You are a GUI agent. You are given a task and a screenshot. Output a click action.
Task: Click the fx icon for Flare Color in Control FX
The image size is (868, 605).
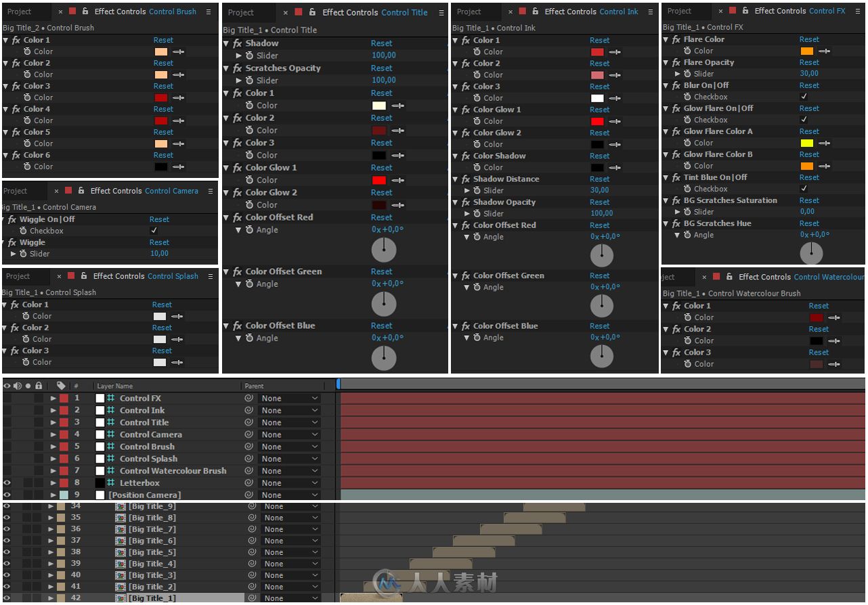[x=676, y=39]
